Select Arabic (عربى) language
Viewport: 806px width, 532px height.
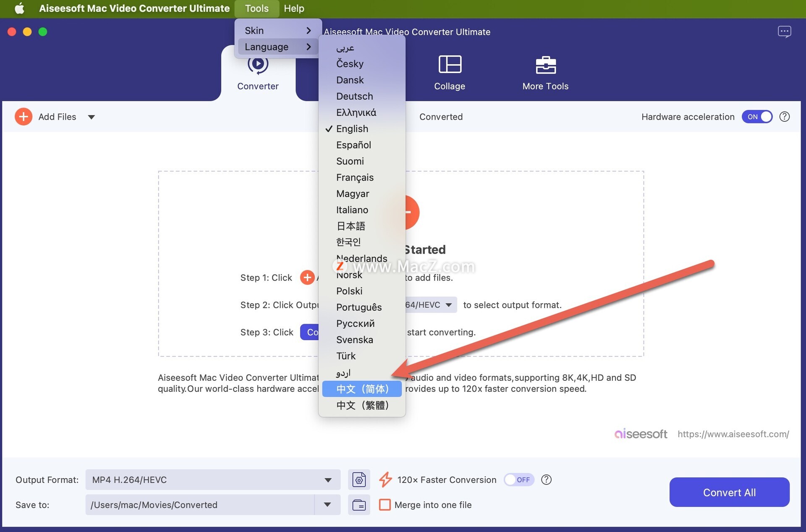click(362, 47)
